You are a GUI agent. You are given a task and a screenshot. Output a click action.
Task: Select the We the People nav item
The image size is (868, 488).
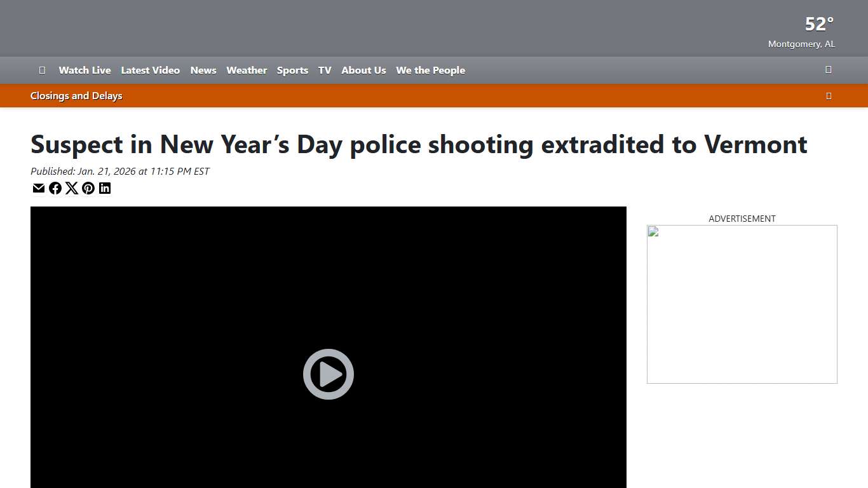430,70
